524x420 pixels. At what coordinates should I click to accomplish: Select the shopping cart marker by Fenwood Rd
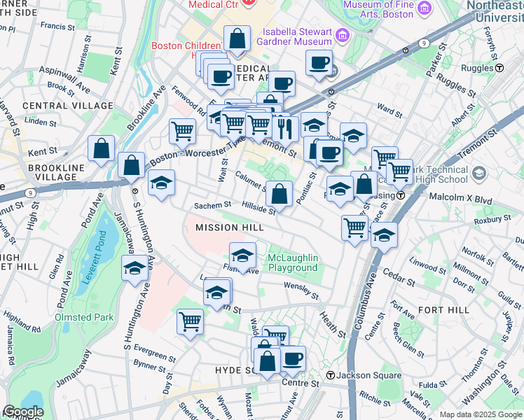click(x=182, y=129)
